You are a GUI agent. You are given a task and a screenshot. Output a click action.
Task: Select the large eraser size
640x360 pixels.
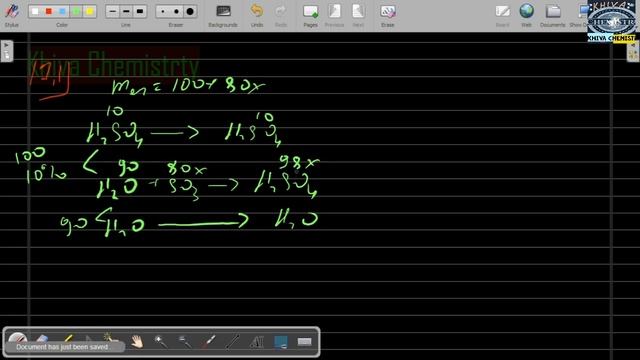(190, 11)
